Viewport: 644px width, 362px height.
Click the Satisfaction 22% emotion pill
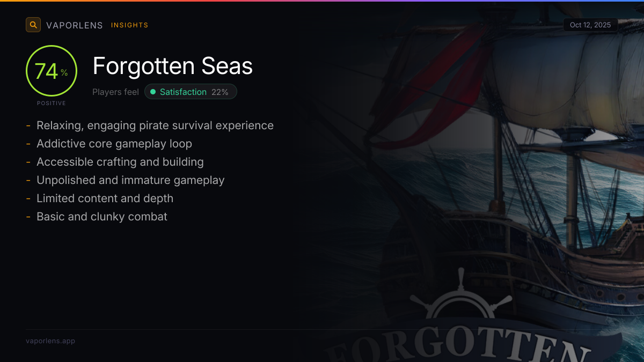pos(191,92)
